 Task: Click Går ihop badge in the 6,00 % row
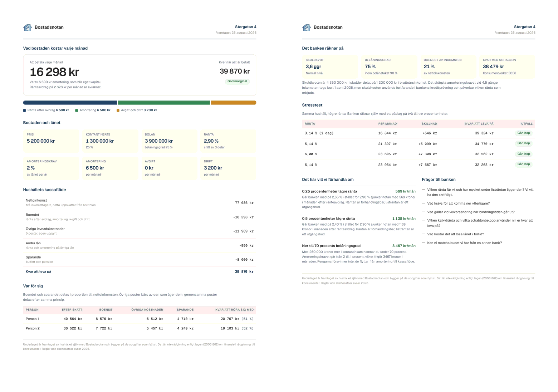pyautogui.click(x=524, y=154)
